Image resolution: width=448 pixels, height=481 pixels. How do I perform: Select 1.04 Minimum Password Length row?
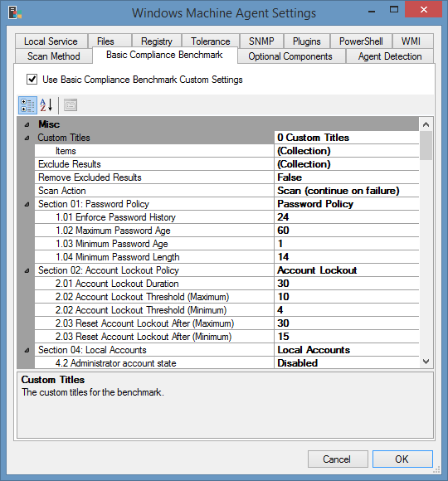[226, 257]
